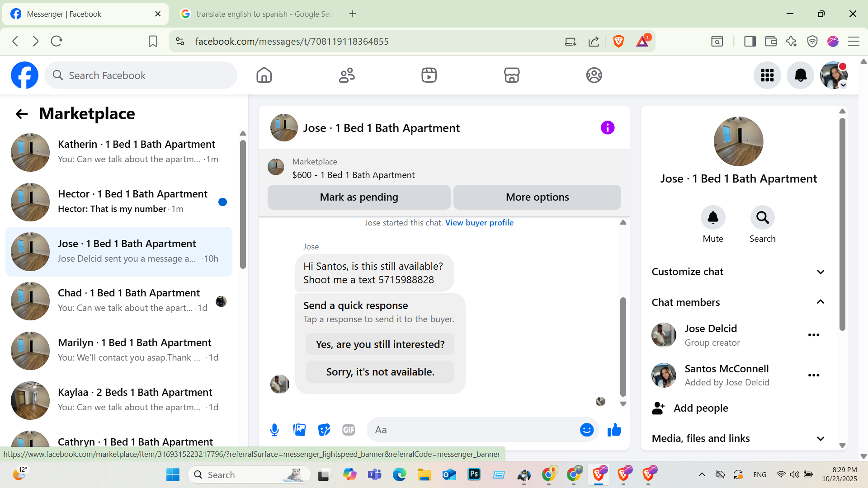This screenshot has height=488, width=868.
Task: Toggle Brave Shields lion icon
Action: click(x=618, y=42)
